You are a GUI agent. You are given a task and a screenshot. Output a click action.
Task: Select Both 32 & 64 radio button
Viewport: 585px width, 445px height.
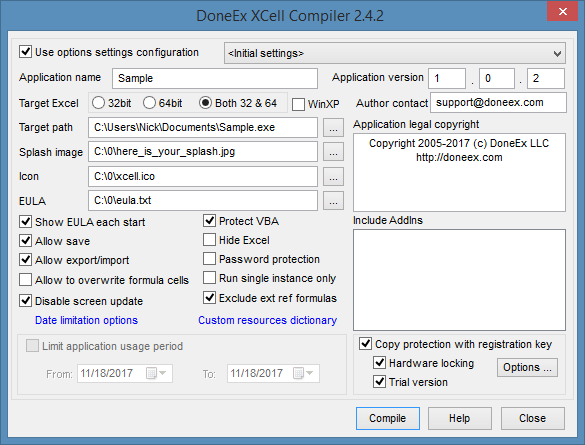tap(206, 103)
